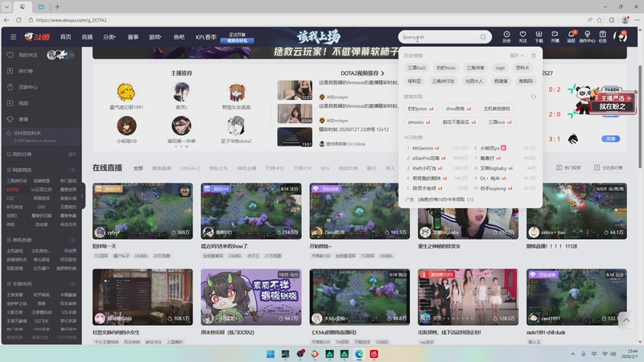
Task: Open Edge browser in taskbar
Action: (x=359, y=354)
